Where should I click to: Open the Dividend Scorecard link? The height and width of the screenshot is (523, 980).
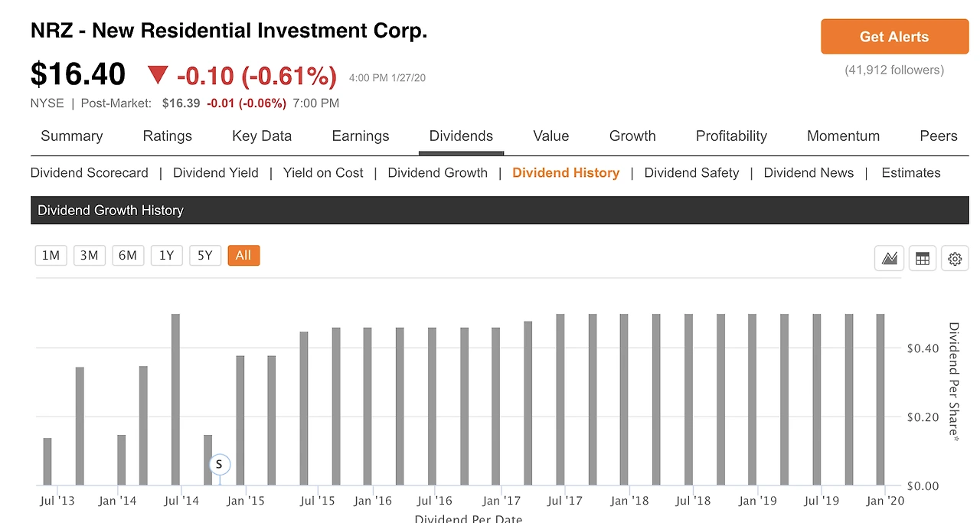(x=90, y=173)
